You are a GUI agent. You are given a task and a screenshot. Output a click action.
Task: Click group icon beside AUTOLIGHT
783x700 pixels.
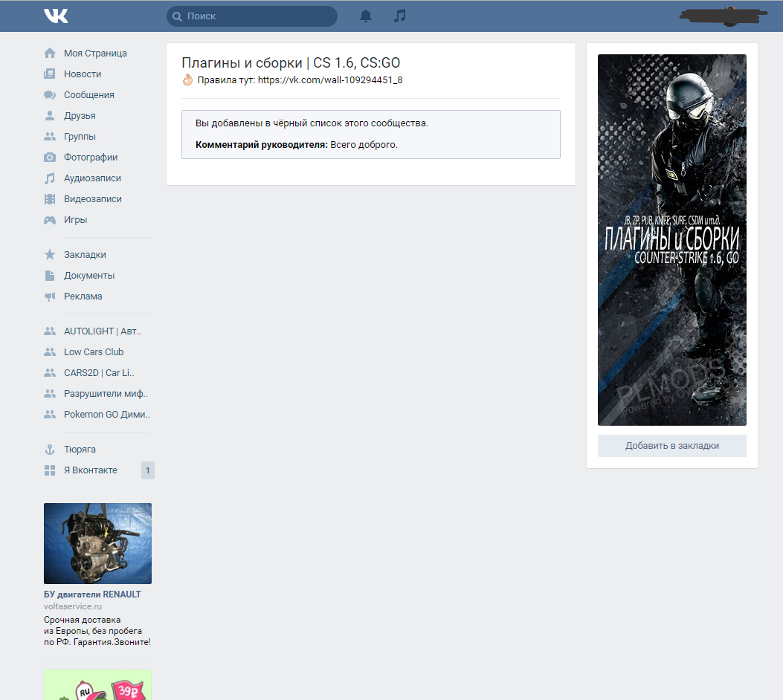click(49, 331)
